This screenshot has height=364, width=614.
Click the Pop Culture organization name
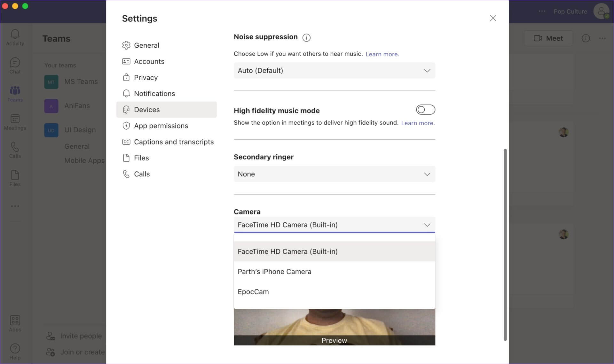570,12
